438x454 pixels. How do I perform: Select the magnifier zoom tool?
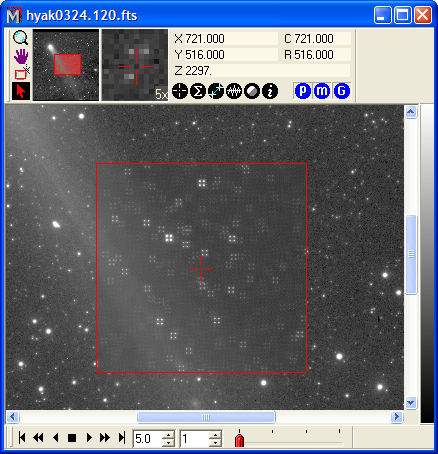pyautogui.click(x=21, y=38)
